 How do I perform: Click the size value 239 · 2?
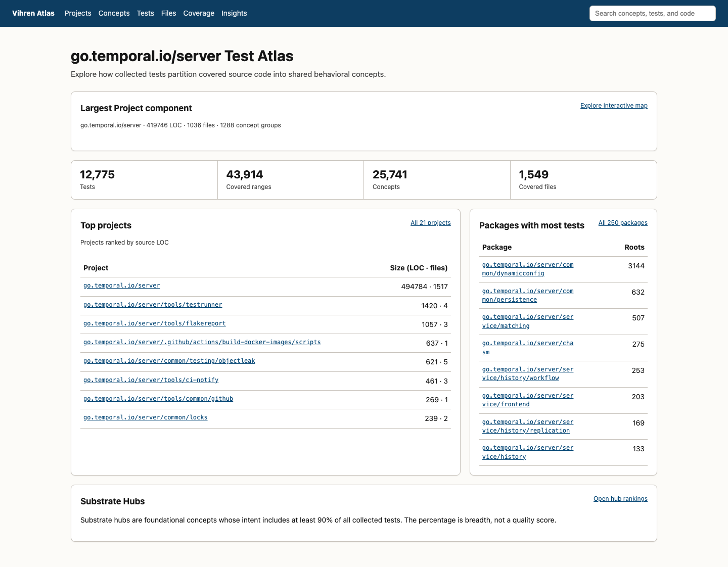436,418
